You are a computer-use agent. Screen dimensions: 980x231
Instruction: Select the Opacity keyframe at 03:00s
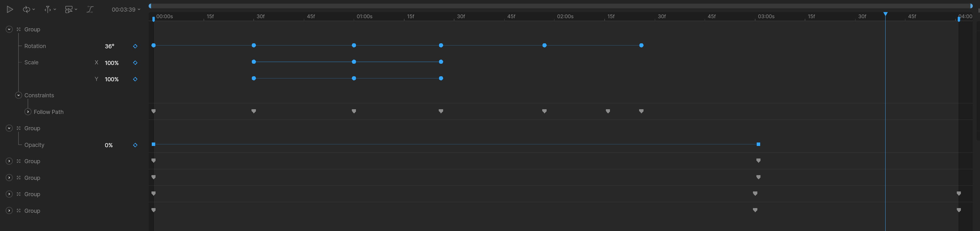(758, 144)
